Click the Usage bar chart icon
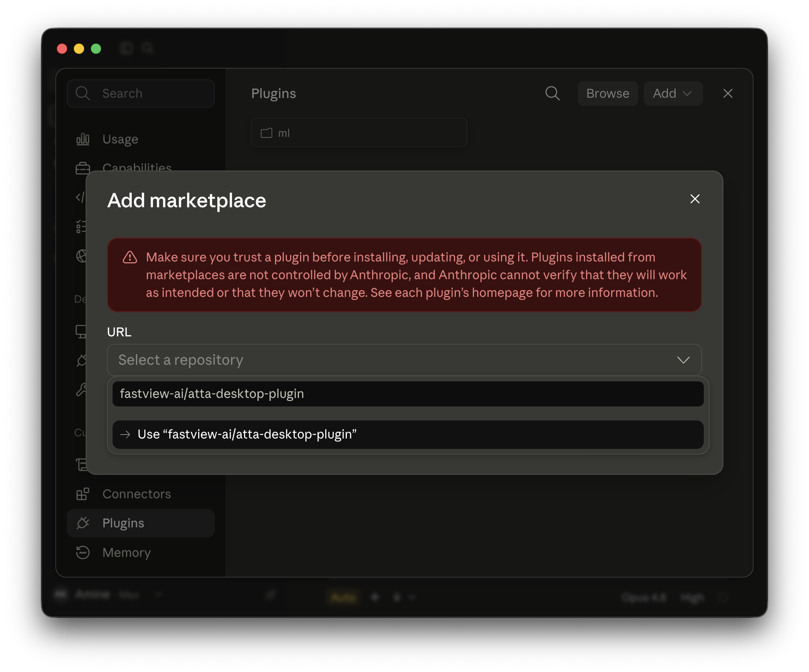This screenshot has height=672, width=809. click(82, 139)
